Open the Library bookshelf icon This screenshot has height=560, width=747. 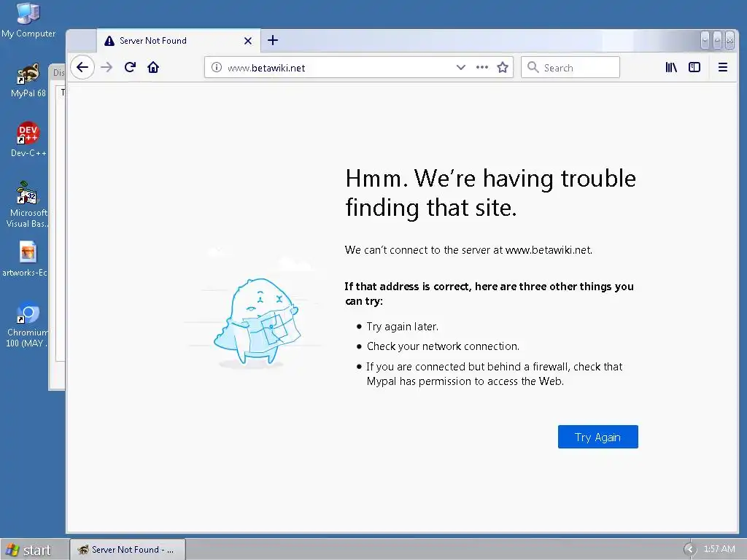coord(671,67)
